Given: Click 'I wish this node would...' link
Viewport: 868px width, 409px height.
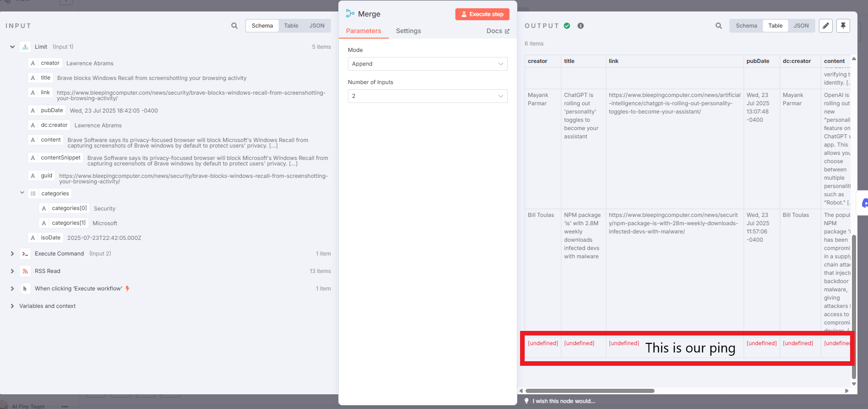Looking at the screenshot, I should [x=564, y=401].
